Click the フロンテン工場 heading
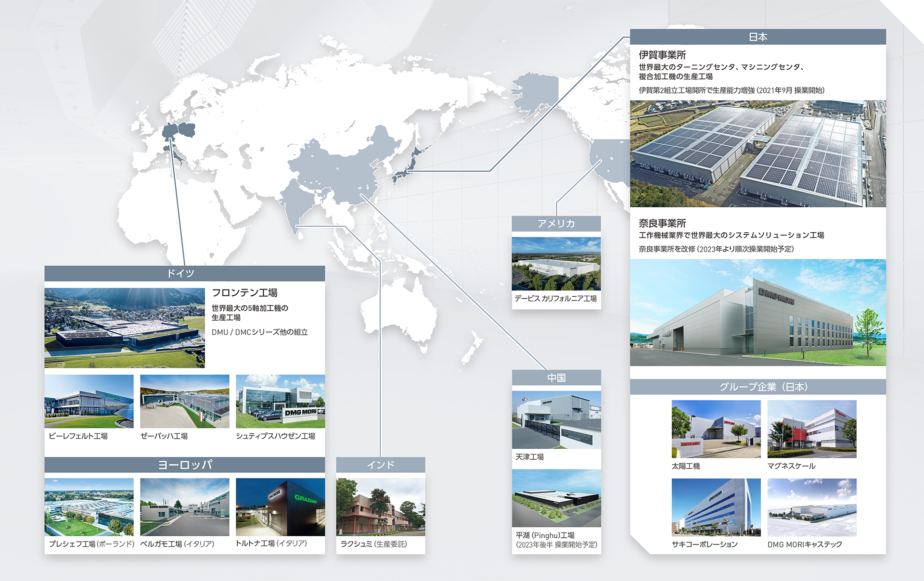Screen dimensions: 924x581 [x=244, y=293]
